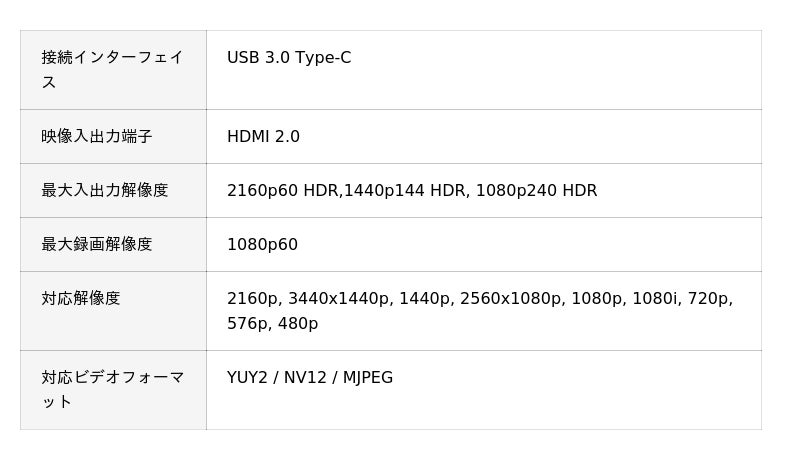Click the 1080p240 HDR text
Viewport: 800px width, 460px height.
(x=536, y=191)
